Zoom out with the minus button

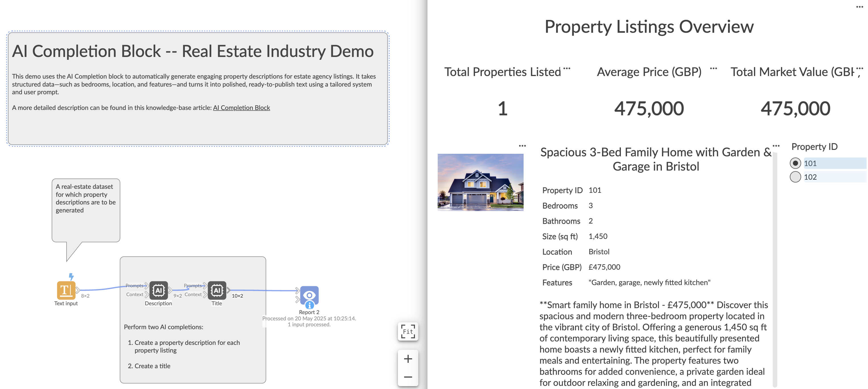pos(408,377)
